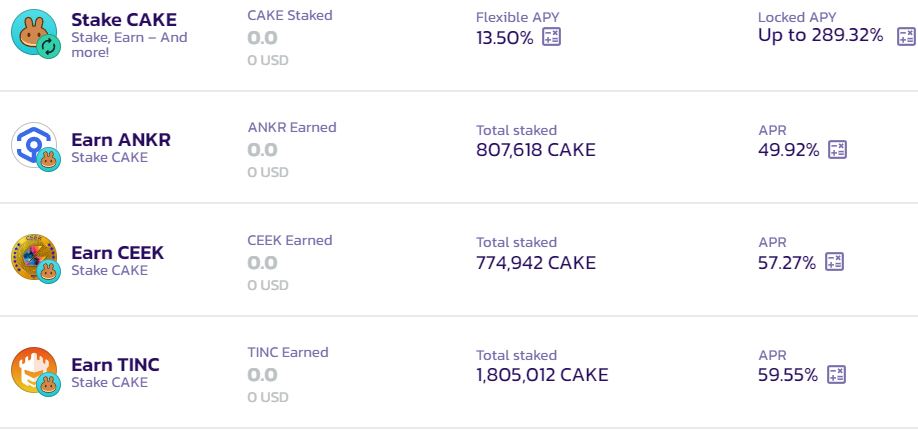Select the Earn ANKR pool title

tap(121, 140)
